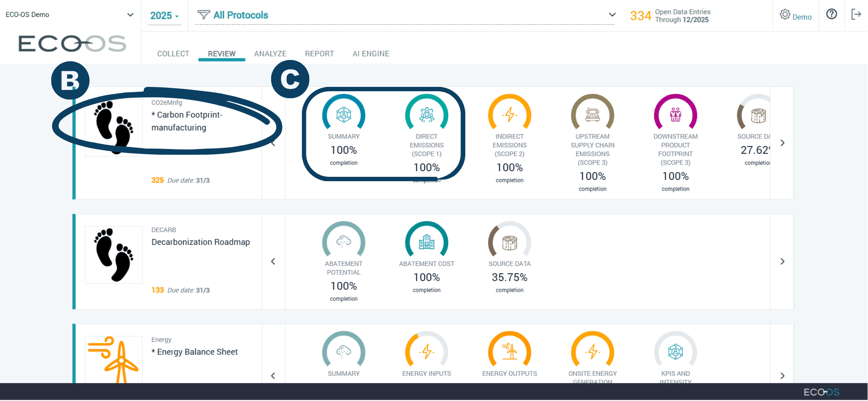Click Energy Balance Sheet wind turbine thumbnail
868x401 pixels.
coord(113,359)
